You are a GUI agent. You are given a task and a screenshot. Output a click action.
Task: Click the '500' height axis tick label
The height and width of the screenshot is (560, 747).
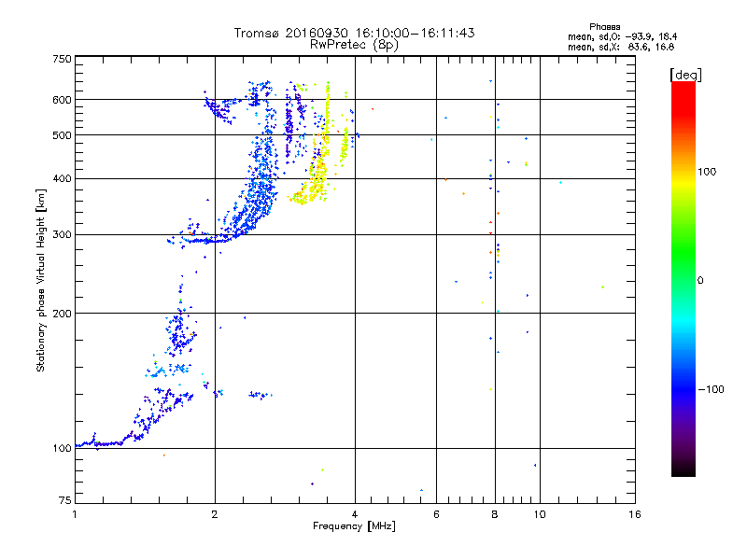coord(62,135)
